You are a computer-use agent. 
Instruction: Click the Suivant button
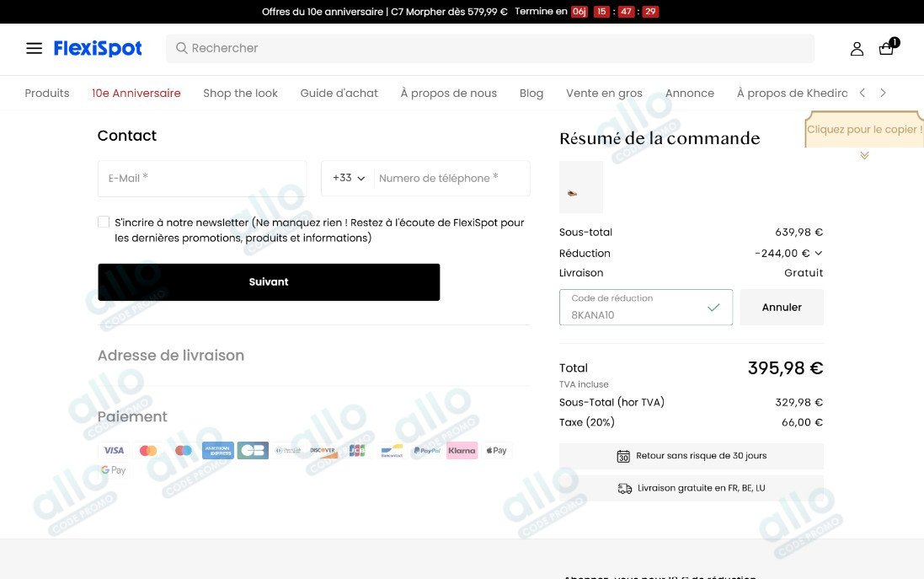[269, 281]
